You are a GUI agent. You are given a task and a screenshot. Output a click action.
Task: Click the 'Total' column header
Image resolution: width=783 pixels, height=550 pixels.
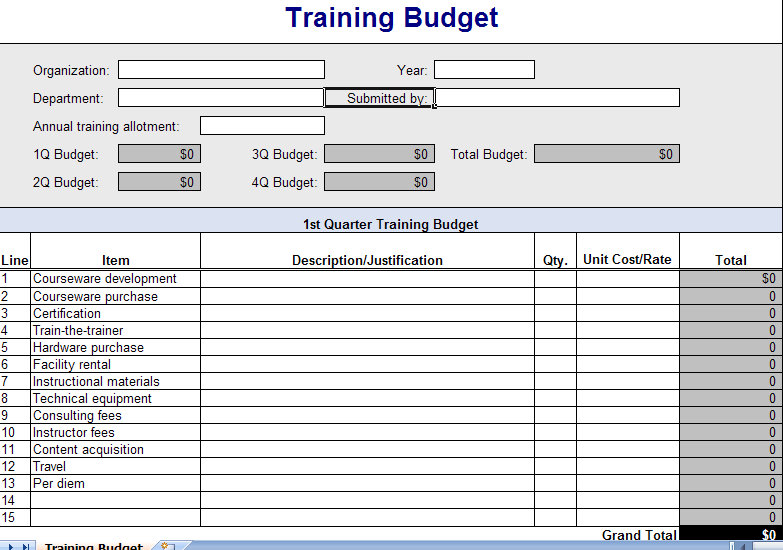click(x=731, y=260)
